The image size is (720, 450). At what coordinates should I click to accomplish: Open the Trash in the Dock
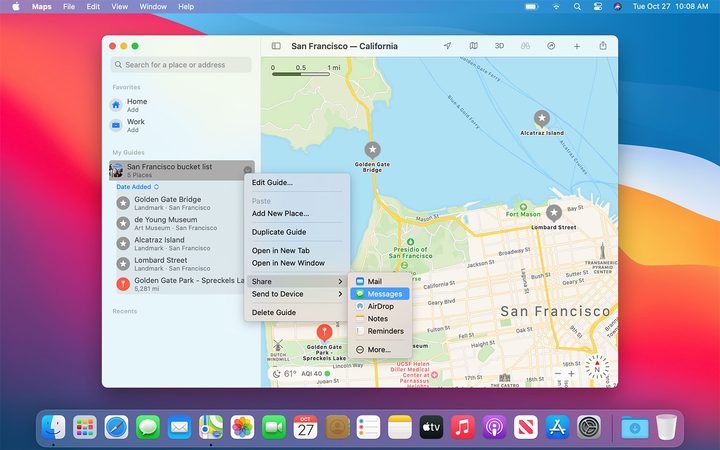[x=666, y=427]
